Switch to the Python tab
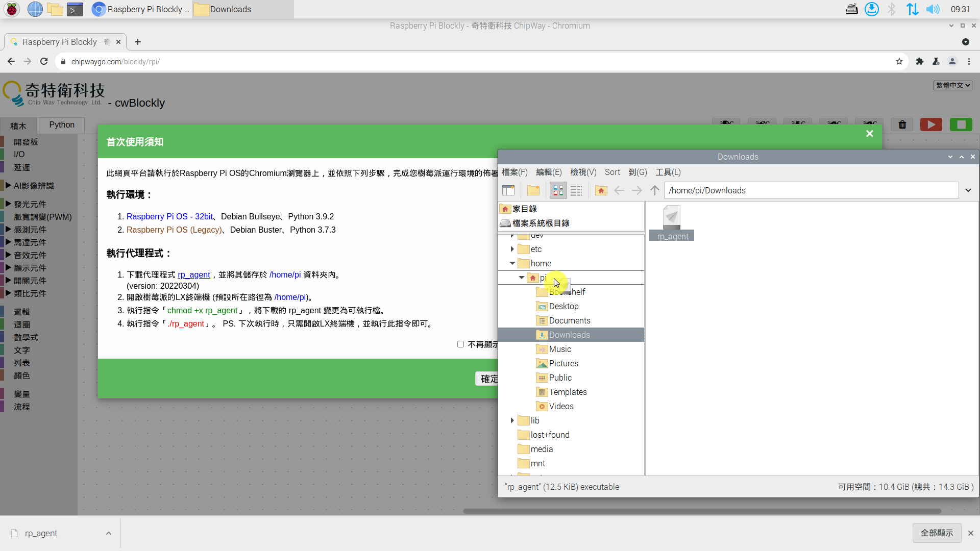This screenshot has height=551, width=980. (62, 125)
